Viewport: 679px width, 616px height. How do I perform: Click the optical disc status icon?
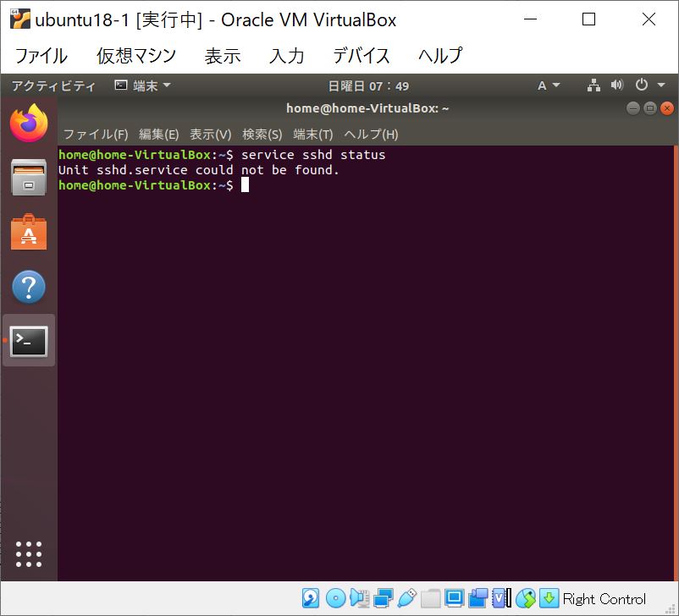(336, 598)
